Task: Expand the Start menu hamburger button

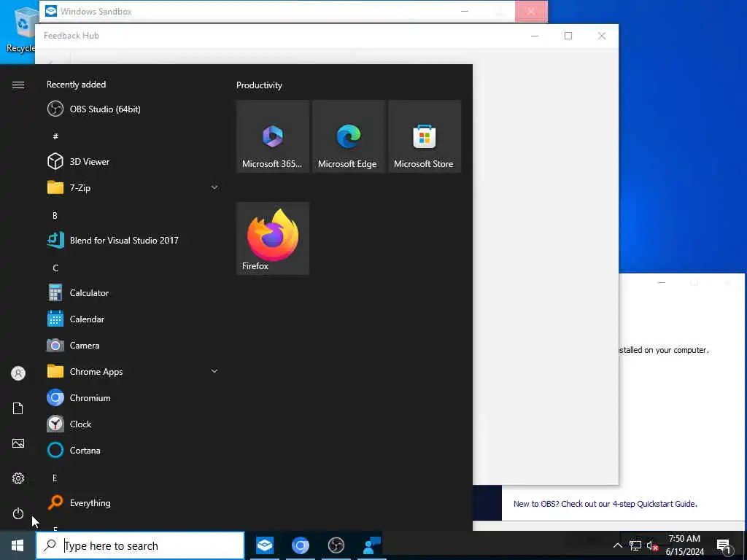Action: point(18,85)
